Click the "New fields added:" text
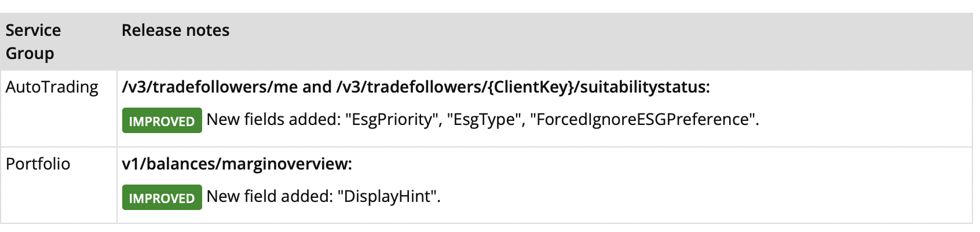 [x=274, y=120]
